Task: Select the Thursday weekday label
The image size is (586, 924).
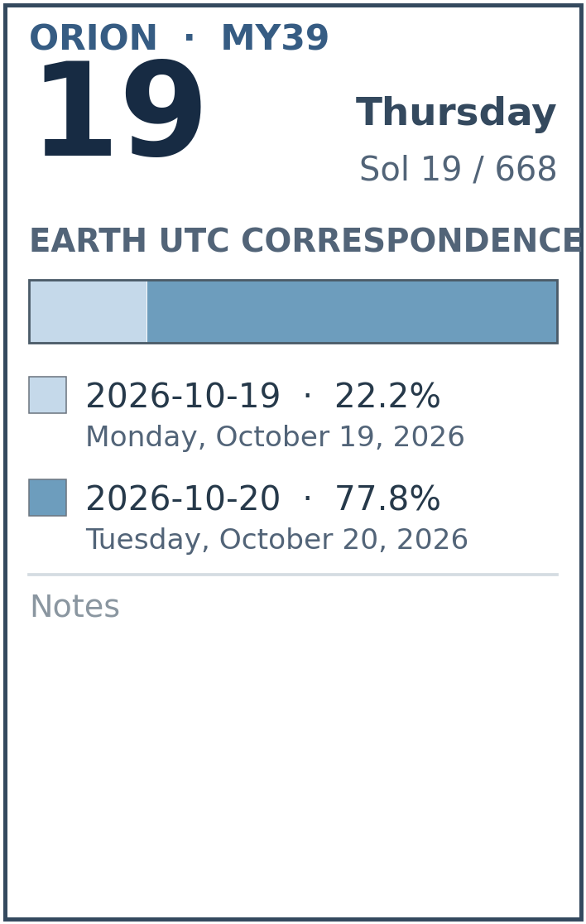Action: pos(456,113)
